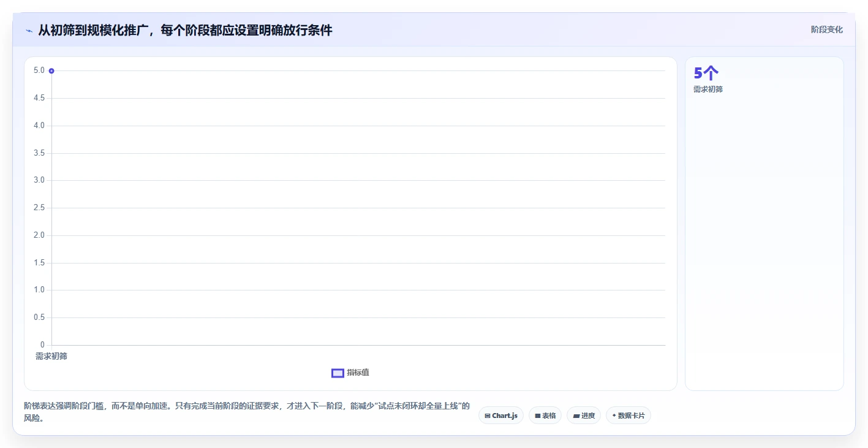Click the y-axis value 0.5
Screen dimensions: 868x448
click(39, 317)
